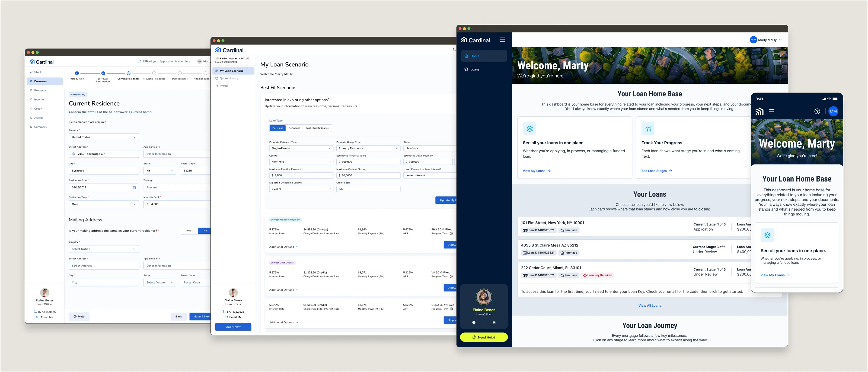Click the location icon in the 2118 Thornridge Cir field
This screenshot has width=868, height=372.
74,154
